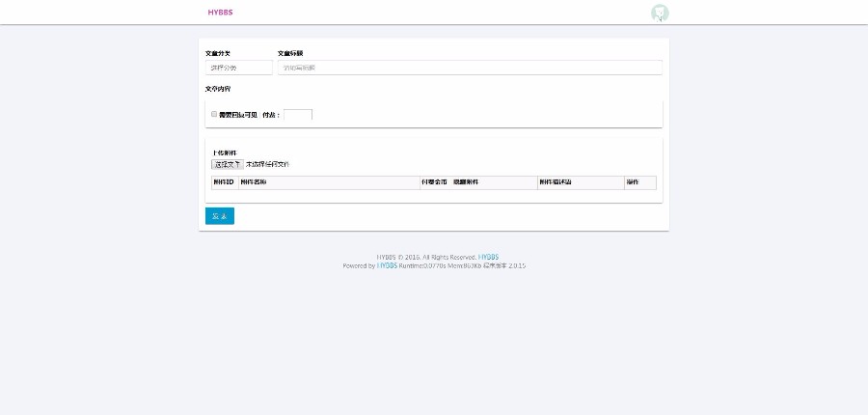Viewport: 868px width, 415px height.
Task: Click the paid gold column header
Action: click(x=434, y=182)
